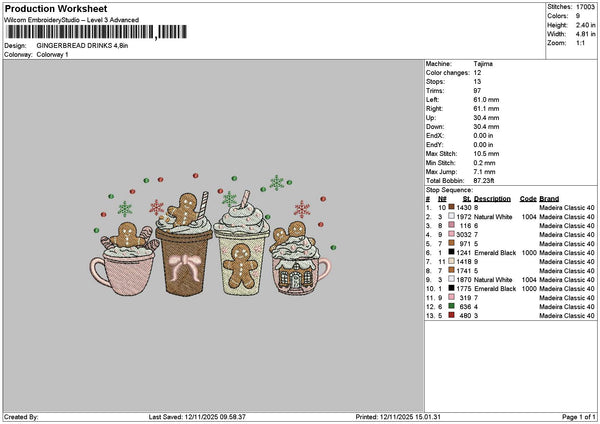The image size is (600, 424).
Task: Click stitch count "1418" in row 7
Action: 464,262
